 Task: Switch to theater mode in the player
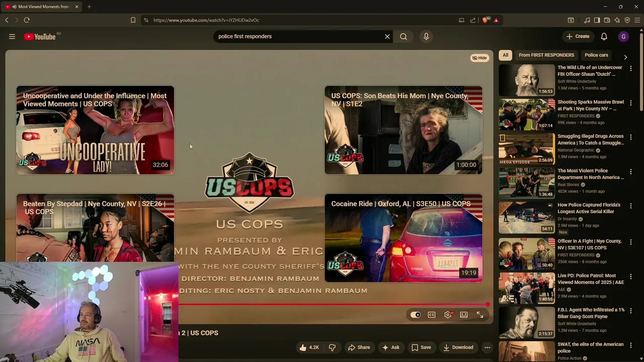pyautogui.click(x=464, y=315)
